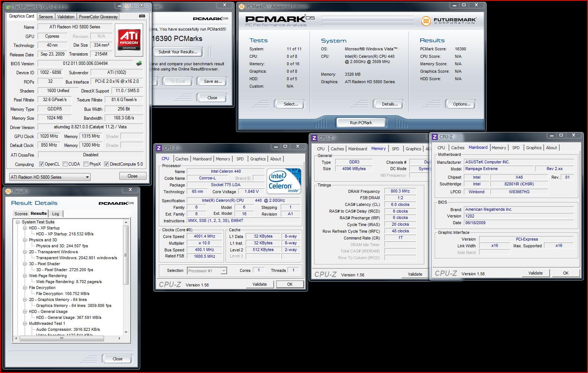Toggle the CUDA checkbox in GPU-Z

tap(65, 164)
